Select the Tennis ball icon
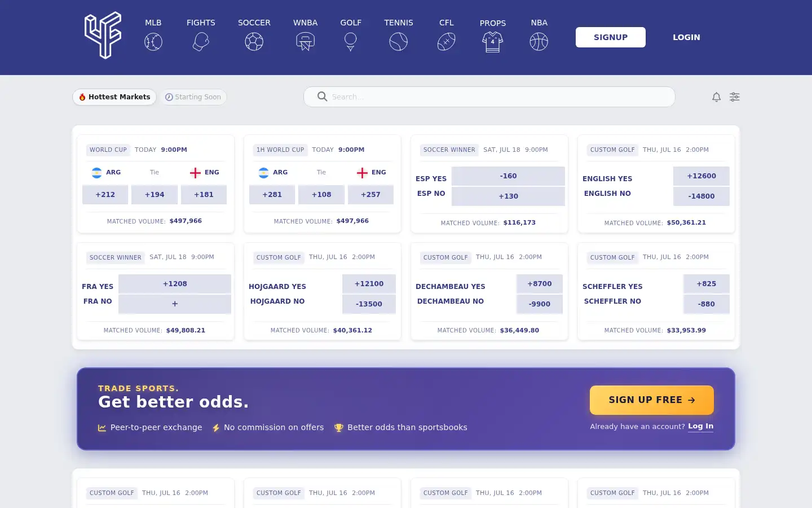The image size is (812, 508). click(399, 42)
